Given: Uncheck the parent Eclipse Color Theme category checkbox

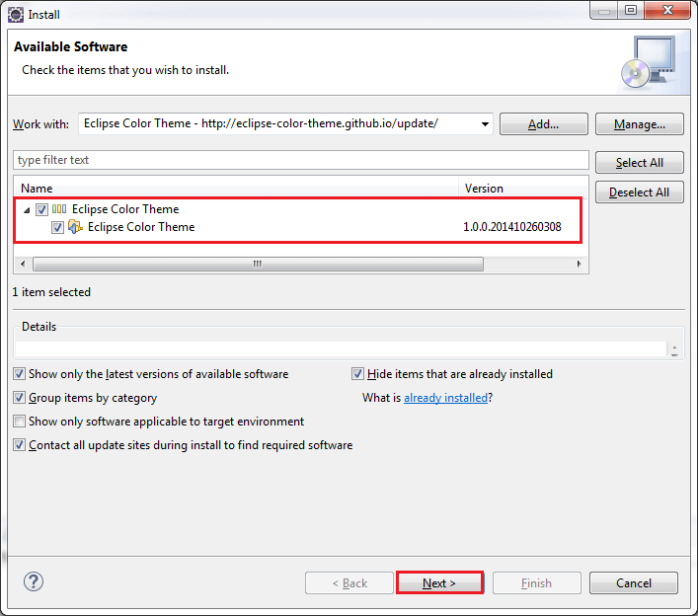Looking at the screenshot, I should (x=41, y=209).
